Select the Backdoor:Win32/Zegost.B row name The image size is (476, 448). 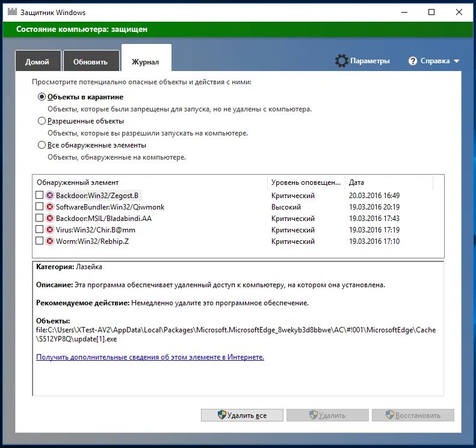click(97, 196)
